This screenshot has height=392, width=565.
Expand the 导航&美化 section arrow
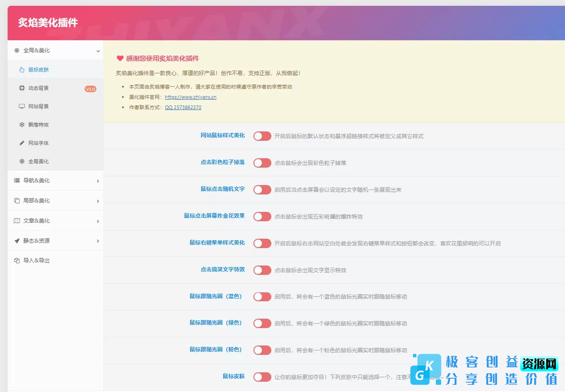tap(97, 181)
